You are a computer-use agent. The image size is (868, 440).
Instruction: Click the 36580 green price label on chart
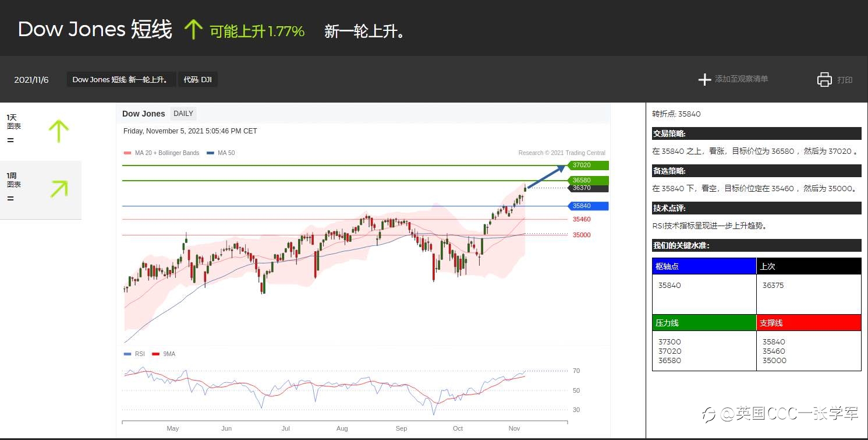click(x=587, y=181)
